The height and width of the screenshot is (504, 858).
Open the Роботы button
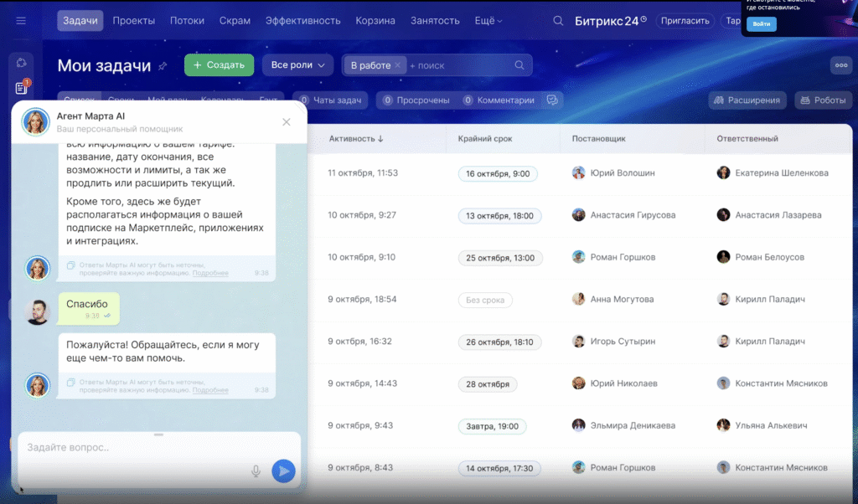point(823,100)
